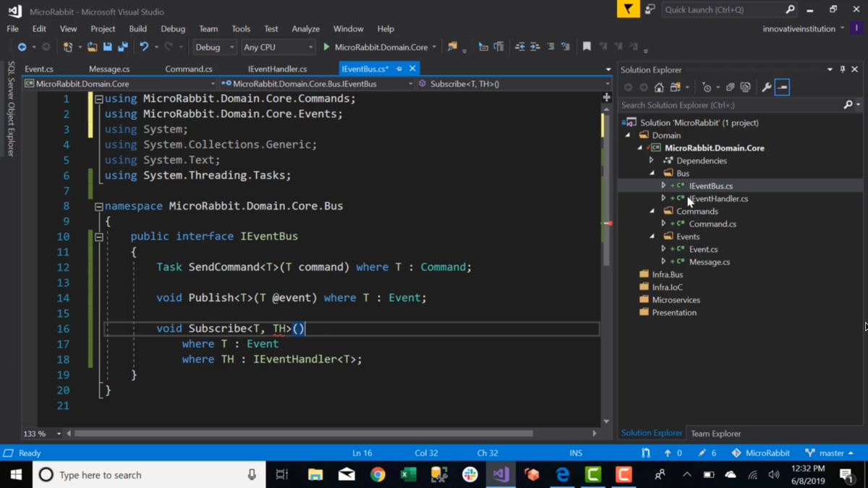This screenshot has height=488, width=868.
Task: Open the Build menu
Action: click(137, 29)
